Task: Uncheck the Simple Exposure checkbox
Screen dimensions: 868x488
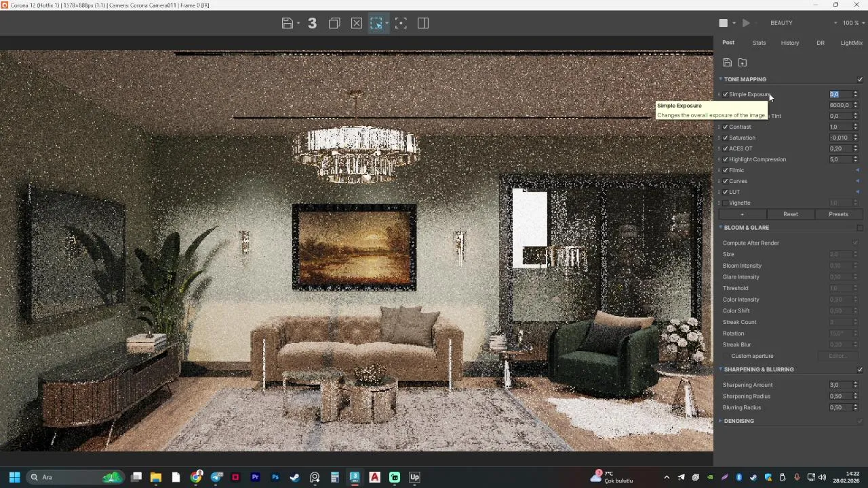Action: [726, 94]
